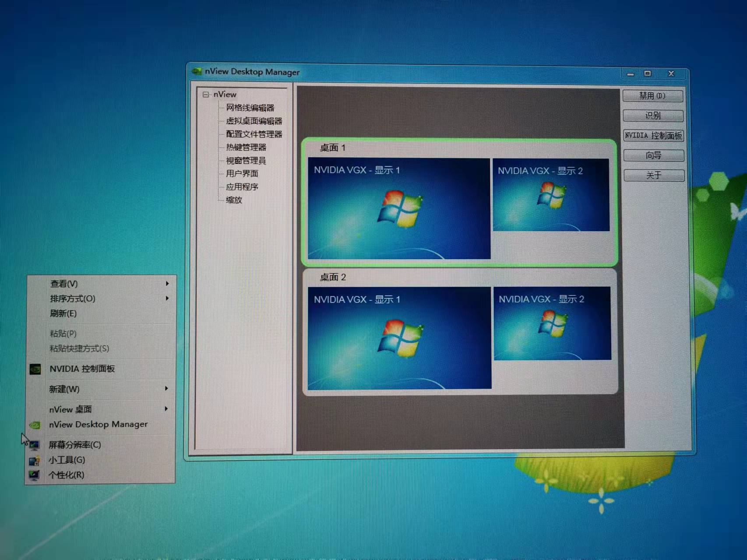Click the 关于 about button
The image size is (747, 560).
(654, 176)
